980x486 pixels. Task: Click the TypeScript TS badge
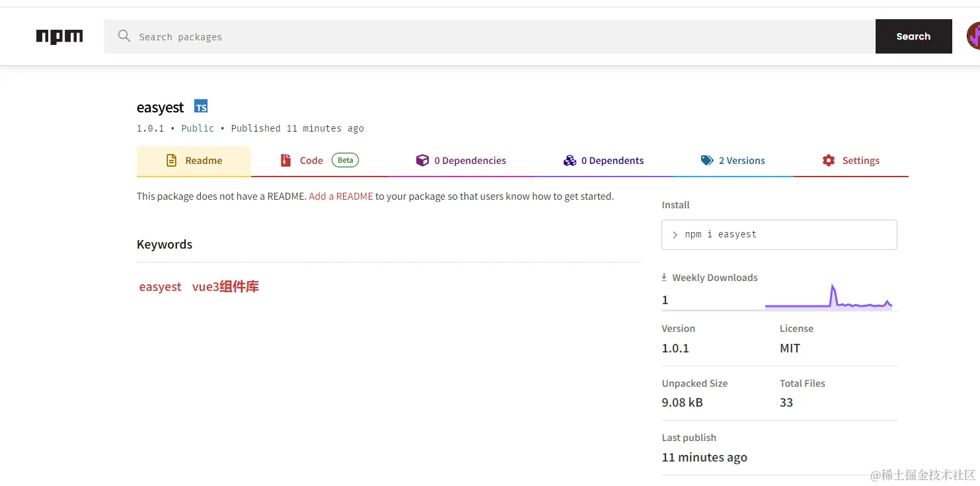(201, 106)
